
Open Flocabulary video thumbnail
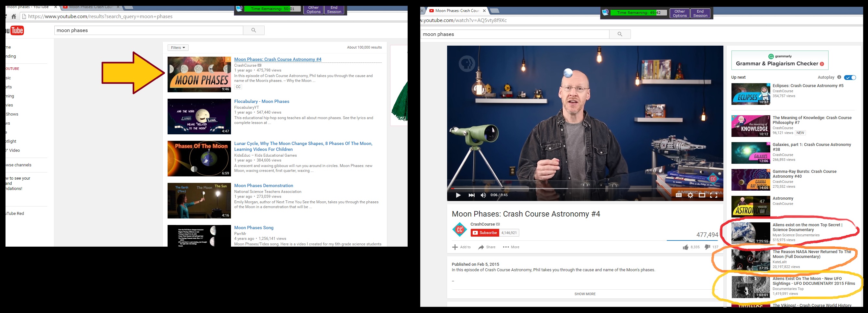(x=199, y=116)
